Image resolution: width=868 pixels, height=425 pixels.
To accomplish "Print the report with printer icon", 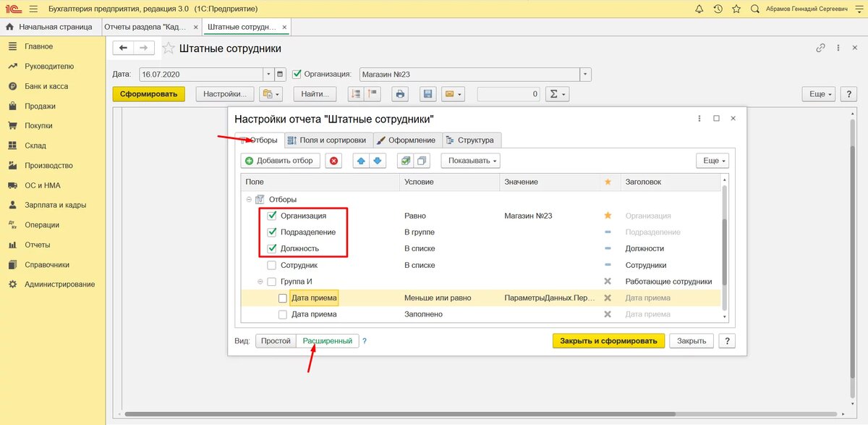I will pos(401,94).
